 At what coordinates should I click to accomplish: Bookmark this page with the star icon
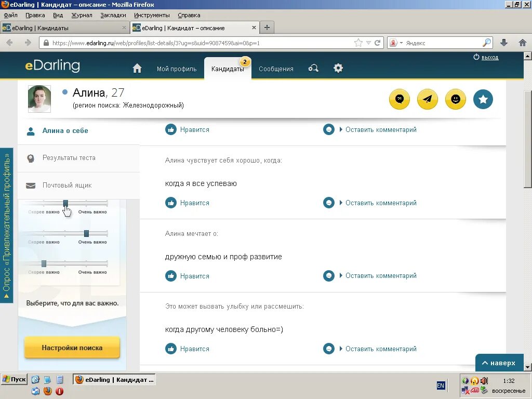click(358, 43)
